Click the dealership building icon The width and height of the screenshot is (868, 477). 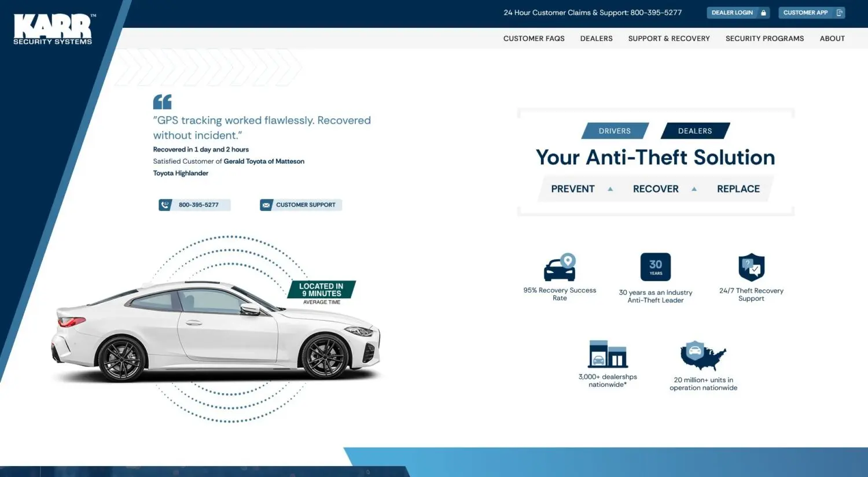608,354
